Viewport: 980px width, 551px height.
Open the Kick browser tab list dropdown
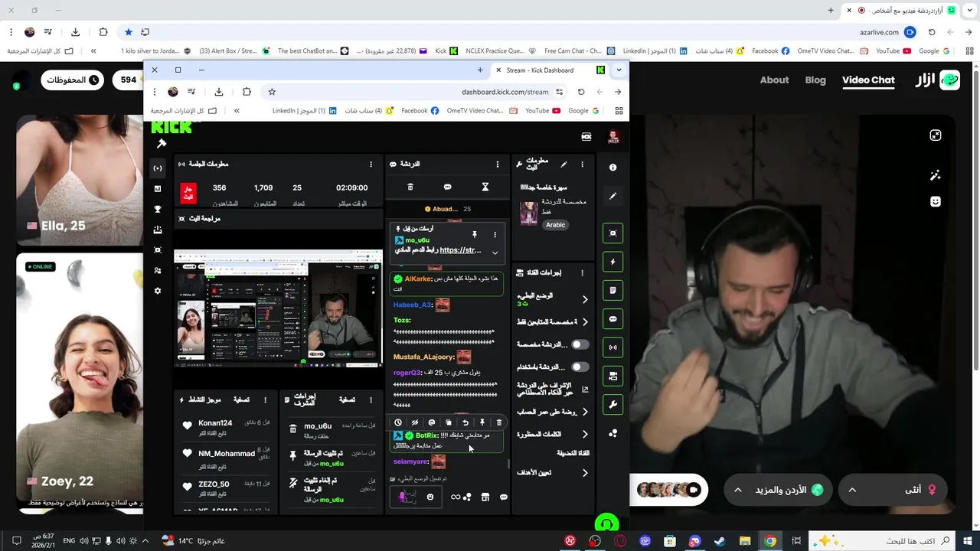[619, 70]
